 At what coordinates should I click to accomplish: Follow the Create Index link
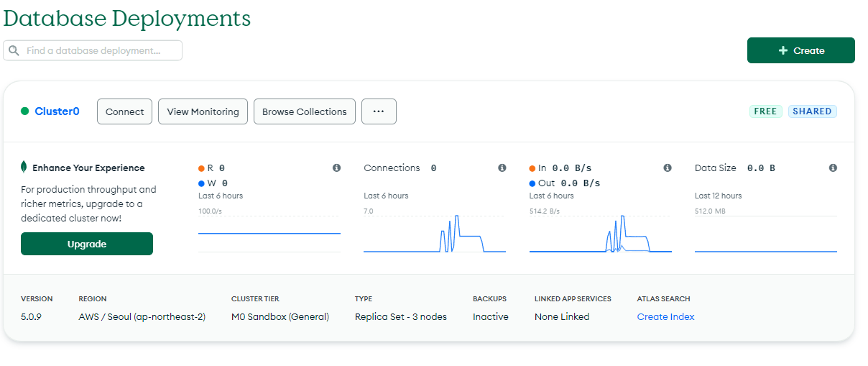666,316
